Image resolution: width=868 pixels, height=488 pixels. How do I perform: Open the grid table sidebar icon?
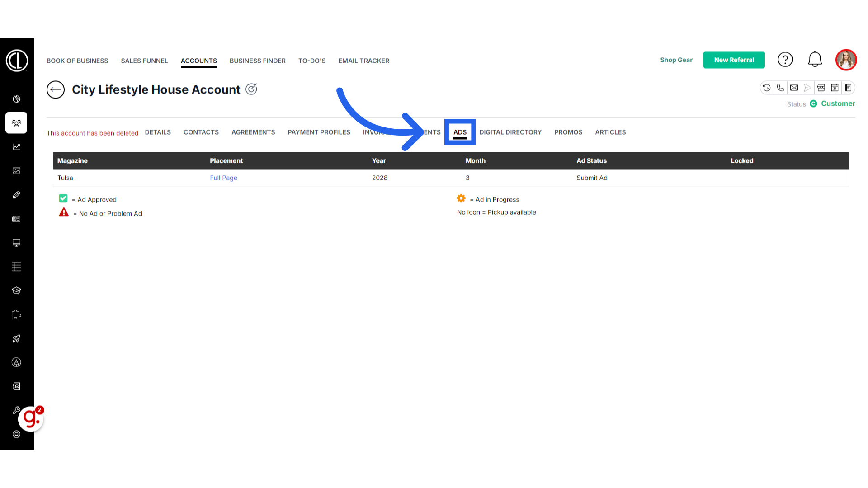(x=16, y=267)
